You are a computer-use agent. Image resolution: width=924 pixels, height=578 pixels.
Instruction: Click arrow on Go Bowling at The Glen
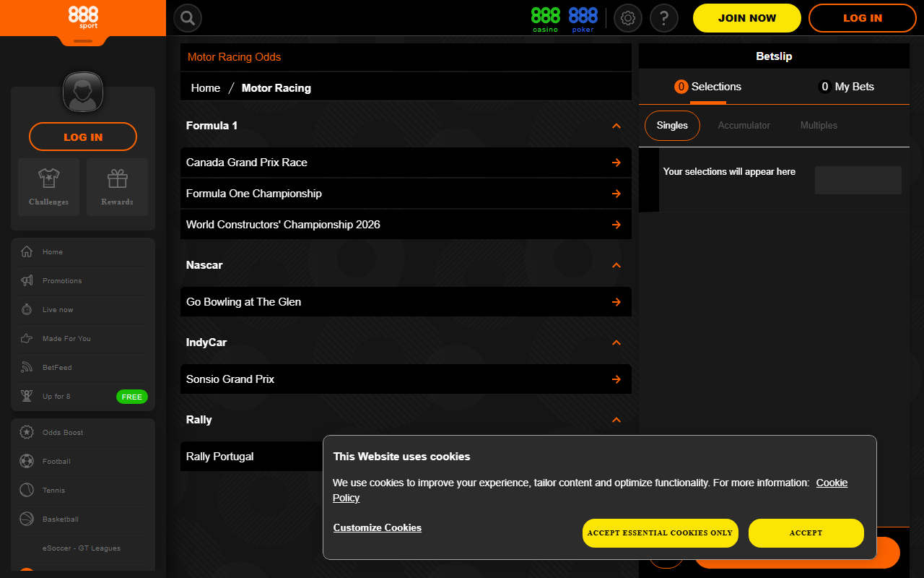click(616, 302)
